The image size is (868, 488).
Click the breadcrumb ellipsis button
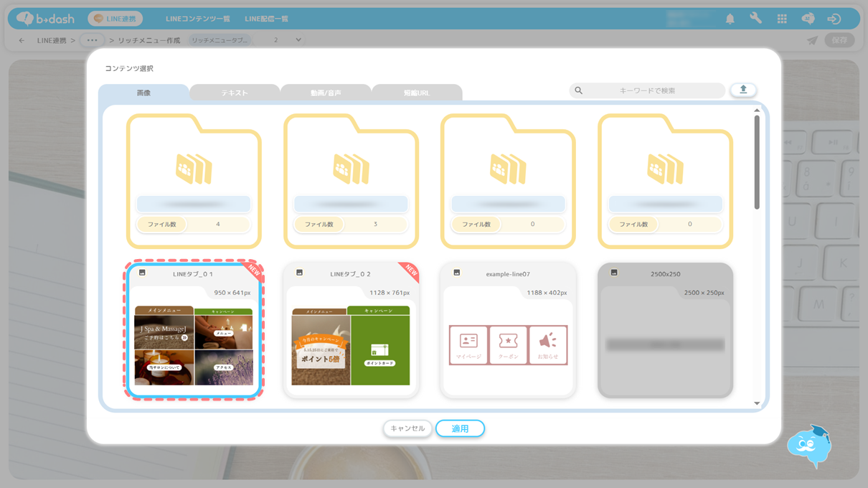(x=92, y=40)
